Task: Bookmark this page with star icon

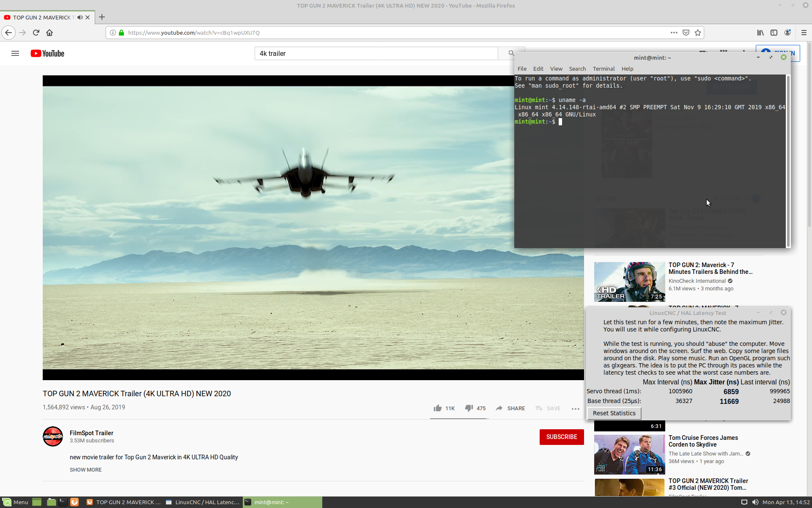Action: (698, 33)
